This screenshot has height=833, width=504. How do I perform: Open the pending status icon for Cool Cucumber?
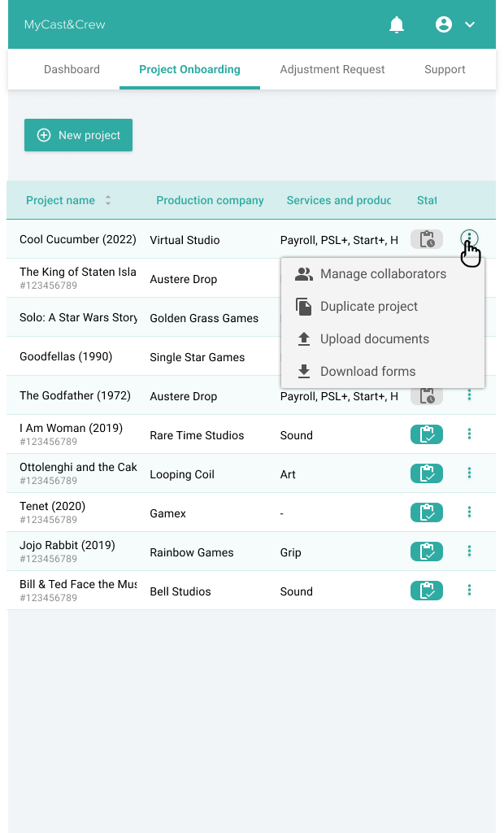427,240
